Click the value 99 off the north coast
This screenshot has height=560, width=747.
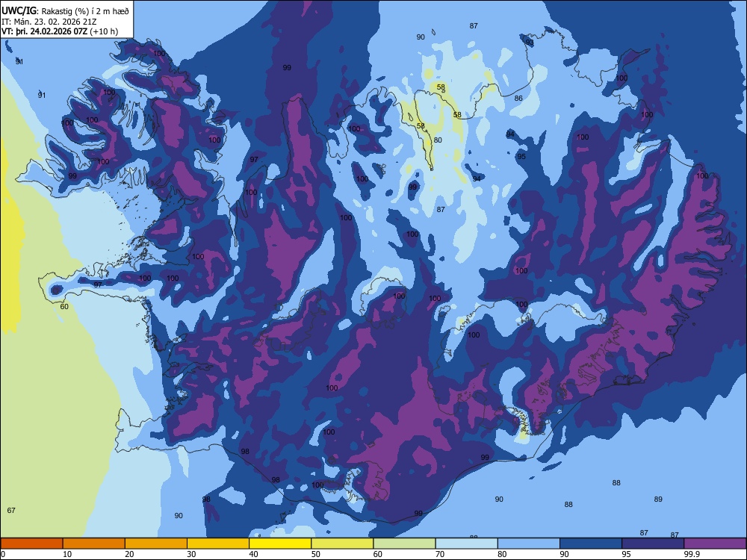click(x=287, y=68)
